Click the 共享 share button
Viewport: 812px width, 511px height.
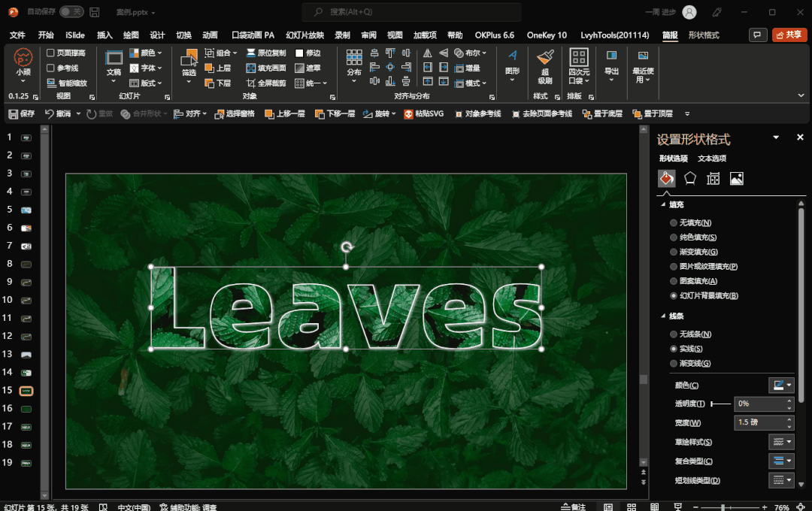(789, 35)
